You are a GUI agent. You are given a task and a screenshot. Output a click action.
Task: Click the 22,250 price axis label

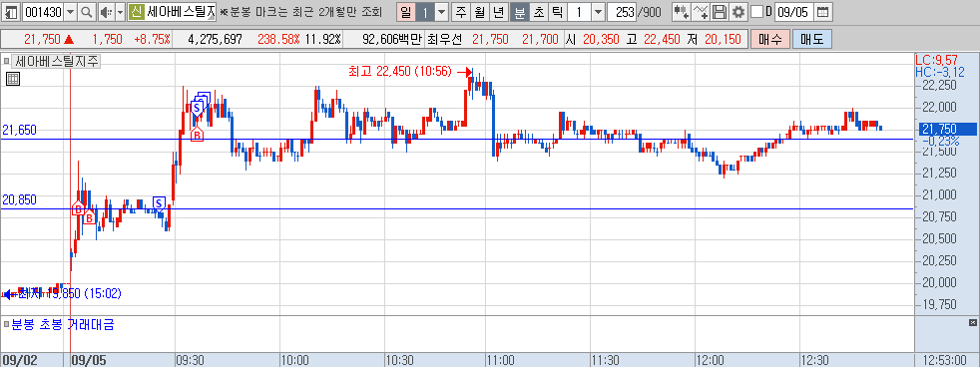coord(940,85)
